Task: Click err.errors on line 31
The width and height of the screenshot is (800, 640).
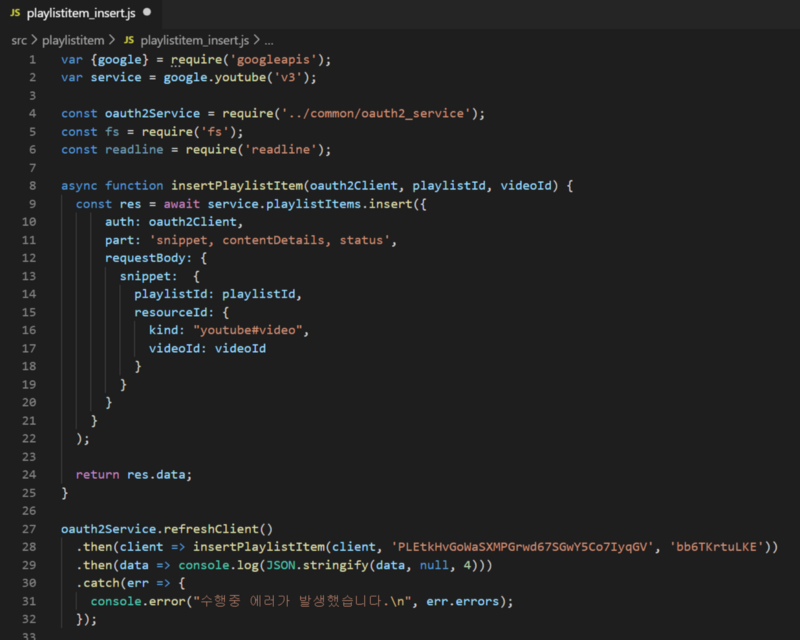Action: (462, 602)
